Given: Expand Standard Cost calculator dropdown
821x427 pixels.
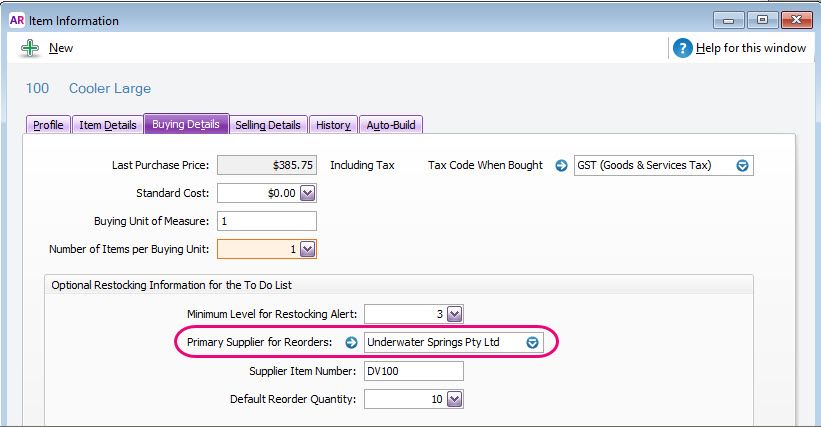Looking at the screenshot, I should 307,194.
